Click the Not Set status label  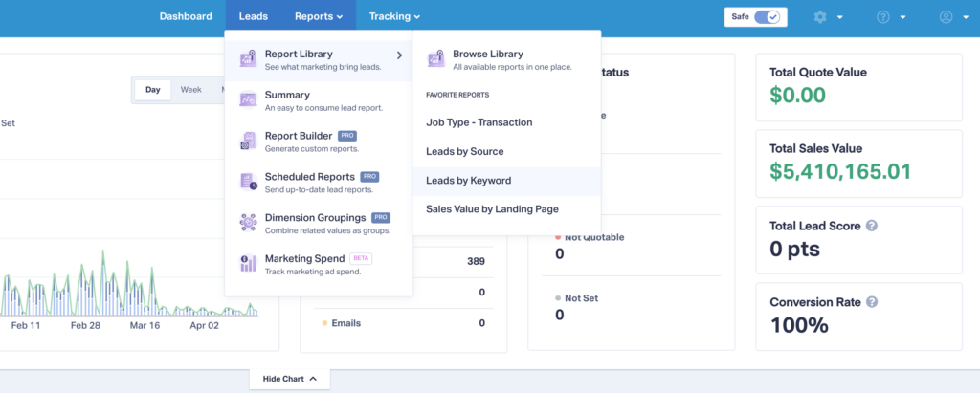581,298
